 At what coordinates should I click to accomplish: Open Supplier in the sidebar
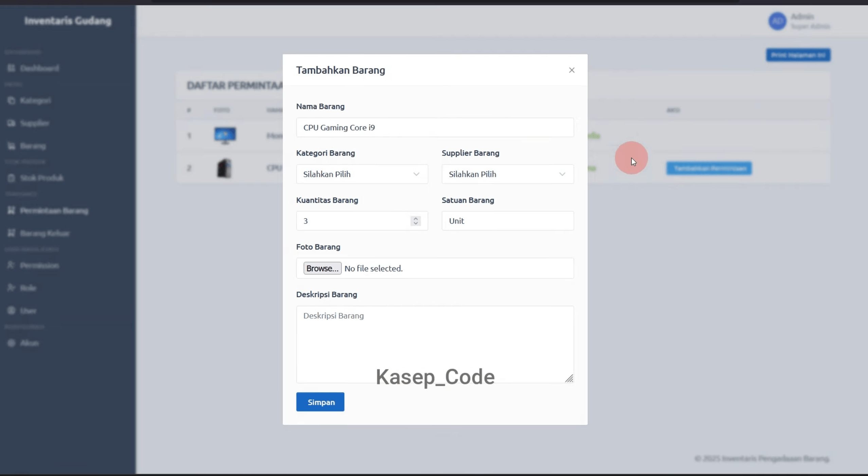click(34, 123)
